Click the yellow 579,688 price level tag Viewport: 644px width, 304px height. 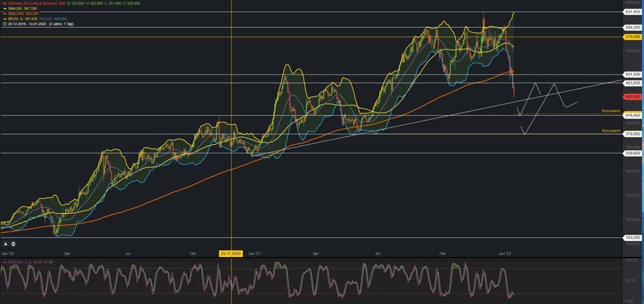(x=632, y=37)
